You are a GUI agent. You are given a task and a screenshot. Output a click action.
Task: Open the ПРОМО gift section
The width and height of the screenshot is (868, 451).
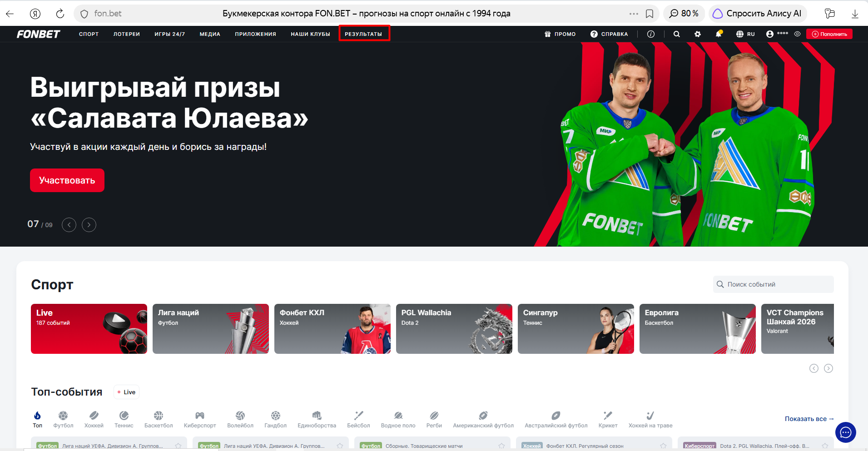pos(560,34)
